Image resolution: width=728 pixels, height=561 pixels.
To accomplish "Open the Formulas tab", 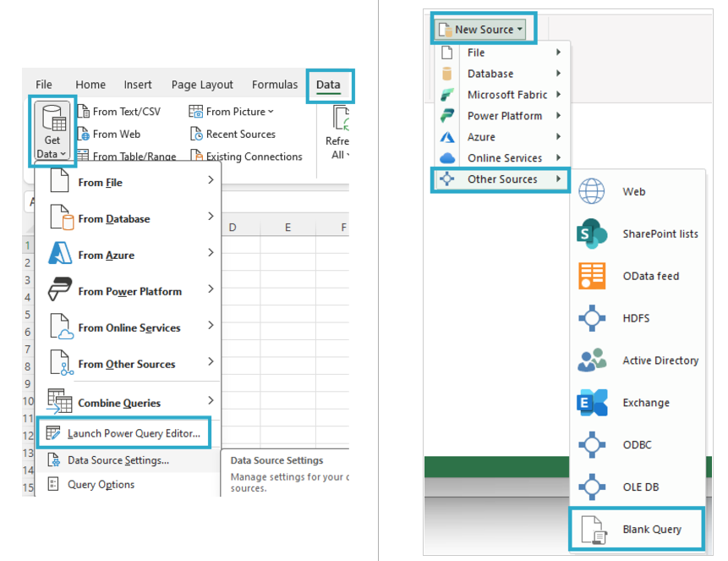I will coord(275,85).
